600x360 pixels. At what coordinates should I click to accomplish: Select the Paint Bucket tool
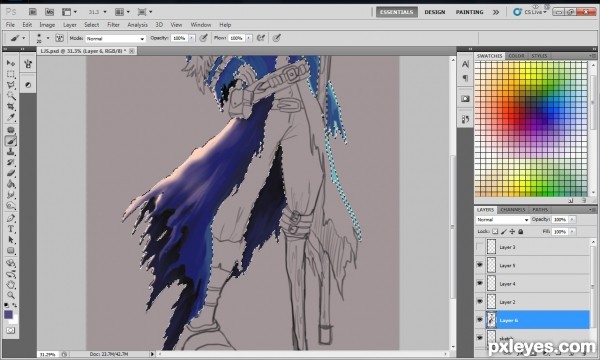pyautogui.click(x=11, y=184)
